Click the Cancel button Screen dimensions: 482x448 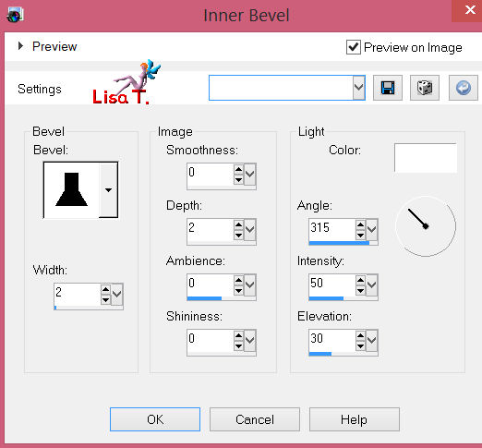point(255,419)
